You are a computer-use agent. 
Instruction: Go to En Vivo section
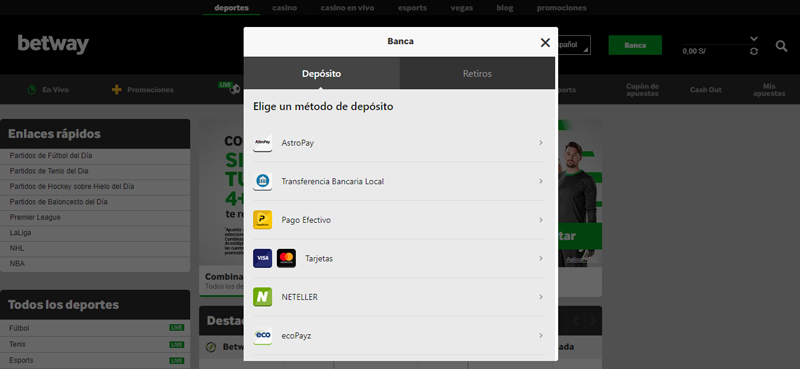coord(55,90)
